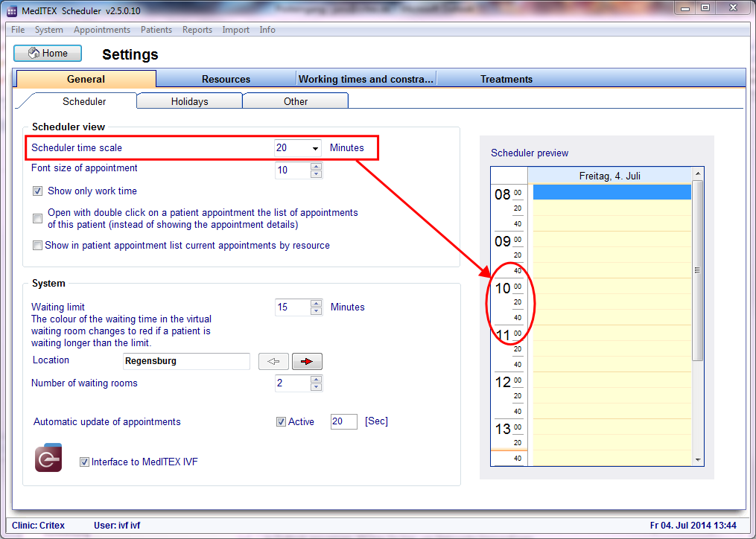Click the white left arrow location button
The image size is (756, 539).
click(273, 361)
